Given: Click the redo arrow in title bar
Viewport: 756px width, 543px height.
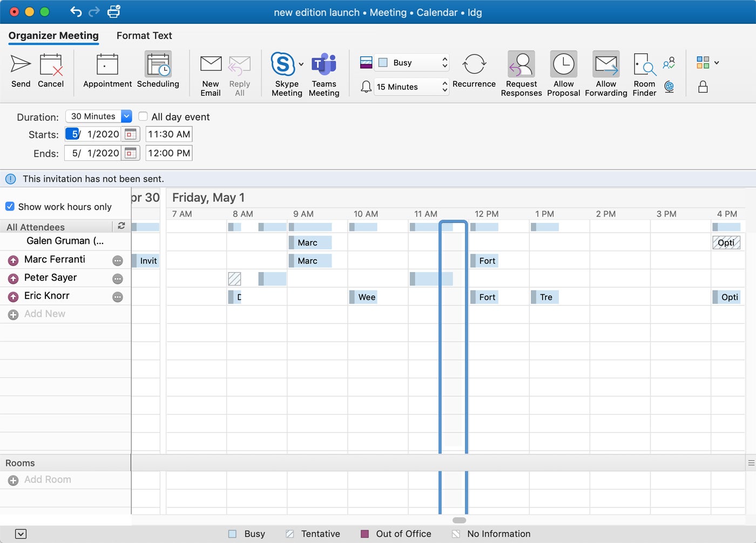Looking at the screenshot, I should click(x=94, y=11).
